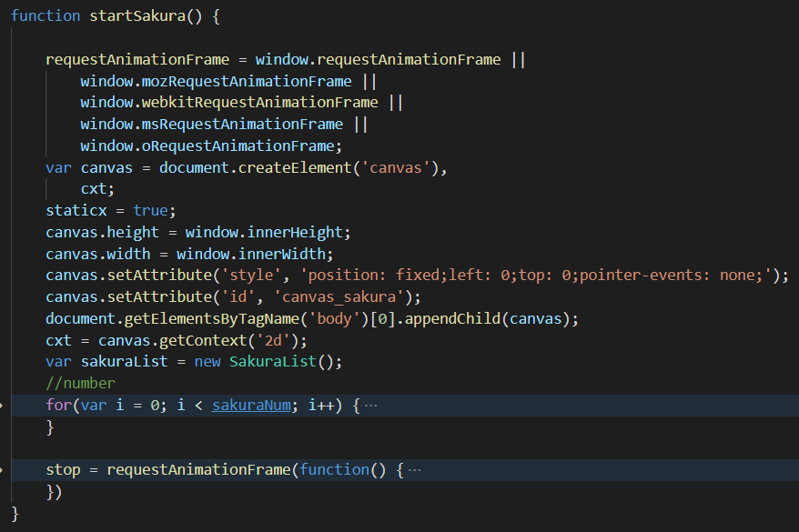The height and width of the screenshot is (532, 799).
Task: Click canvas.width property
Action: click(x=98, y=254)
